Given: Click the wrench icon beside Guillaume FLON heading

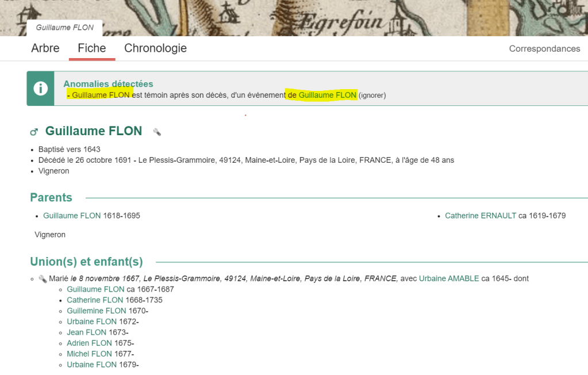Looking at the screenshot, I should click(157, 132).
